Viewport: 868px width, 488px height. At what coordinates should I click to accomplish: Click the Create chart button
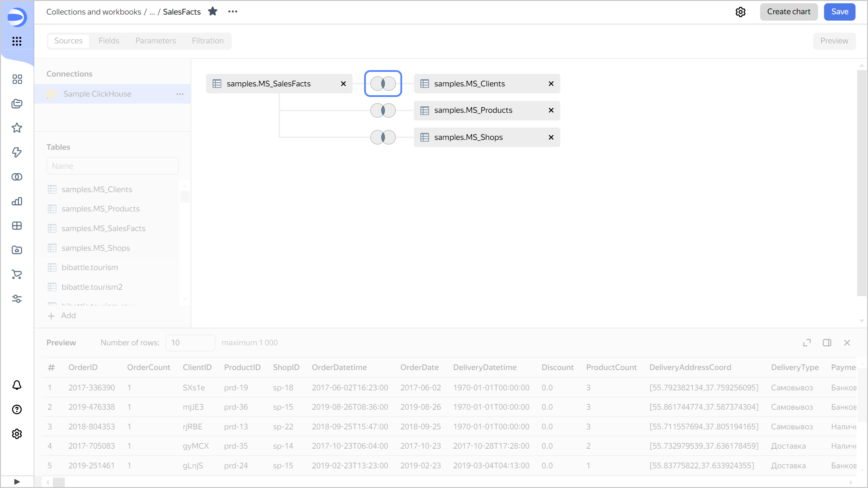[788, 12]
